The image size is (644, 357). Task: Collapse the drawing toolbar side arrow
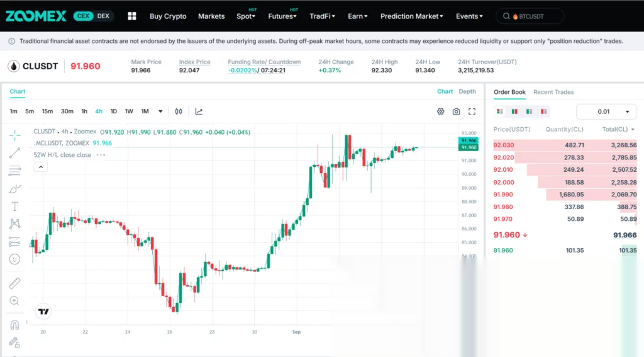coord(26,322)
